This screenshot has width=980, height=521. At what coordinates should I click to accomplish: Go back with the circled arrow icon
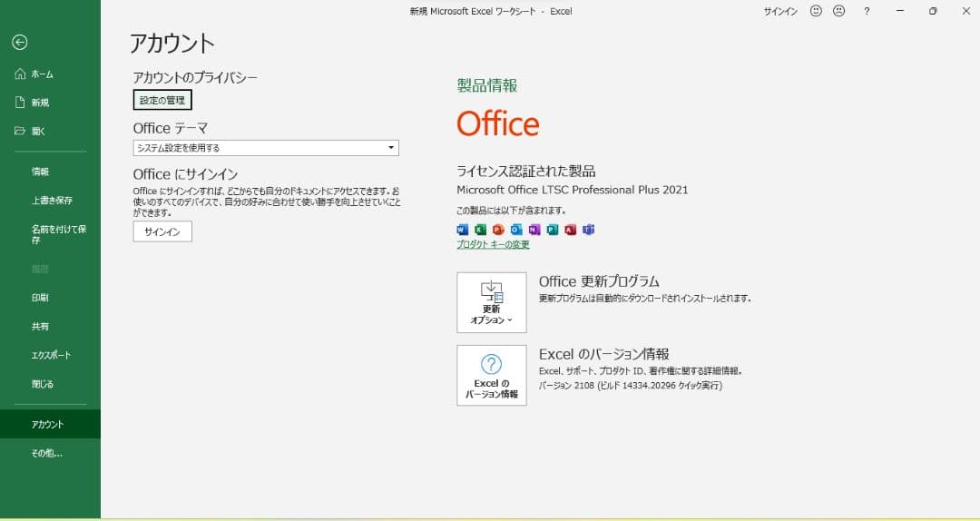click(19, 42)
